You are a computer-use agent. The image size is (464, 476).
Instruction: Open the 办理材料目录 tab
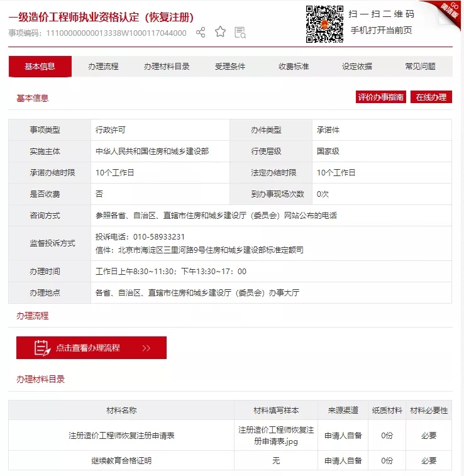pos(167,66)
